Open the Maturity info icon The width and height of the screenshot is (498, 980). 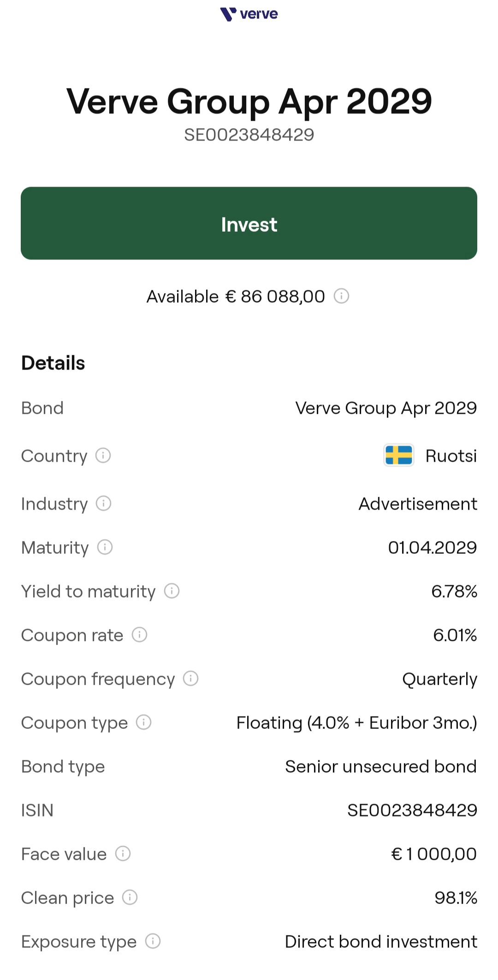[105, 547]
